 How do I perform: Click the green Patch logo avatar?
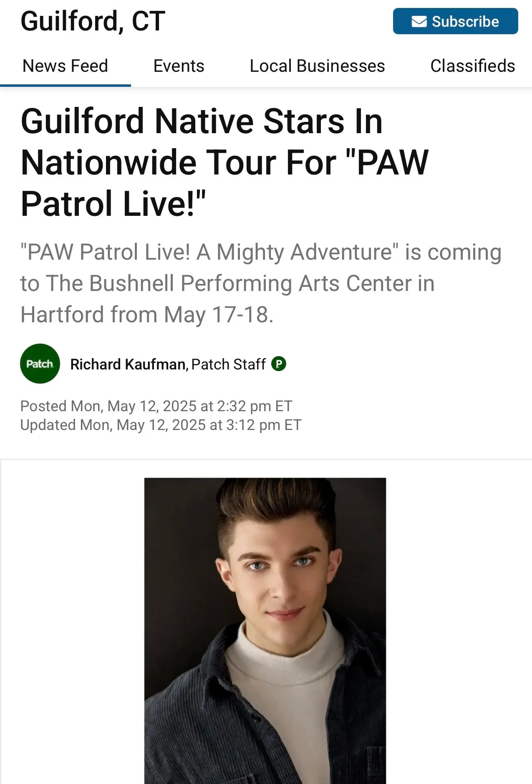40,364
